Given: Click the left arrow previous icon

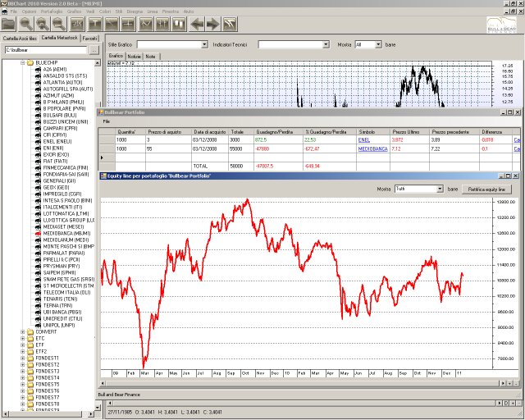Looking at the screenshot, I should click(x=197, y=24).
